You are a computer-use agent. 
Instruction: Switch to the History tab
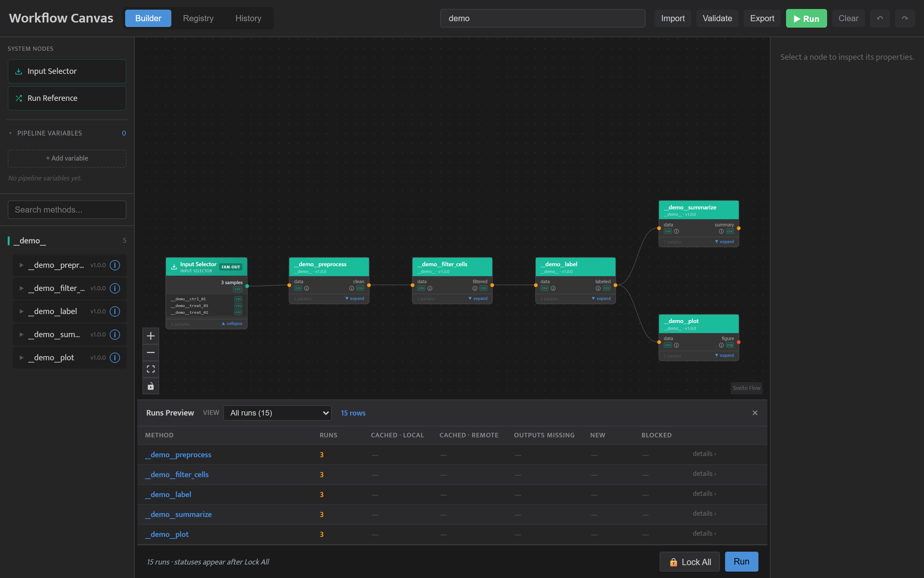click(248, 18)
